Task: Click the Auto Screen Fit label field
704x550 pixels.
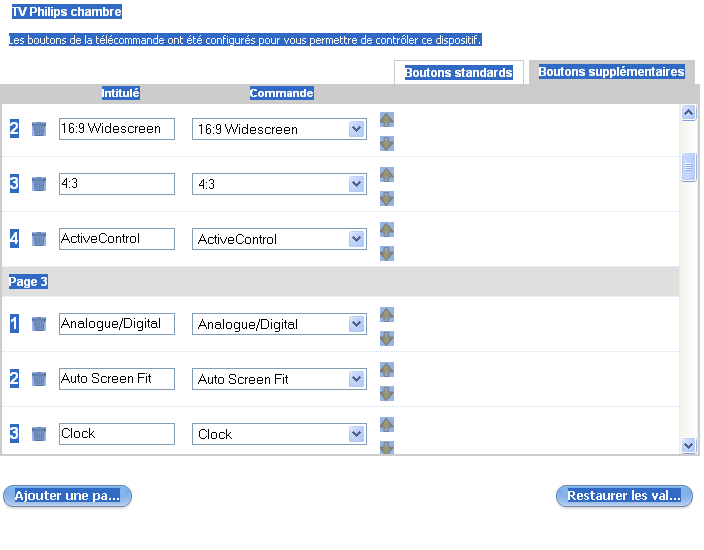Action: coord(116,379)
